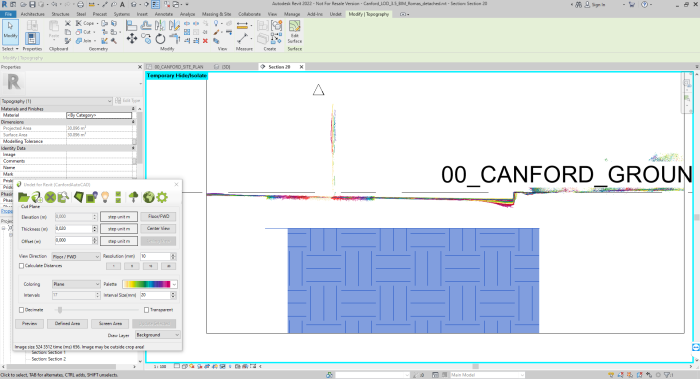Click the Screen Area button
The height and width of the screenshot is (379, 700).
[110, 323]
